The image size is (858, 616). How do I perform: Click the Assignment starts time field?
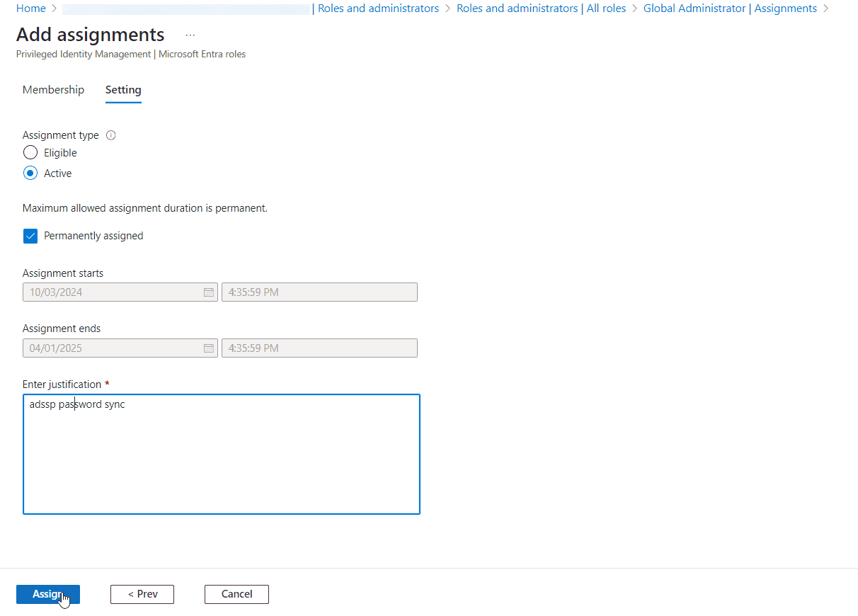click(x=319, y=292)
